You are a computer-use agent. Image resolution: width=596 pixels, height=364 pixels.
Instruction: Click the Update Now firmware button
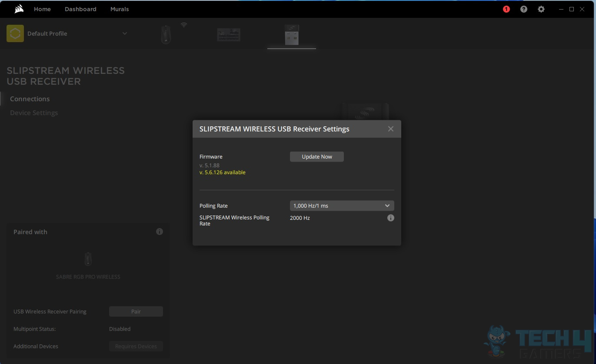pos(317,157)
